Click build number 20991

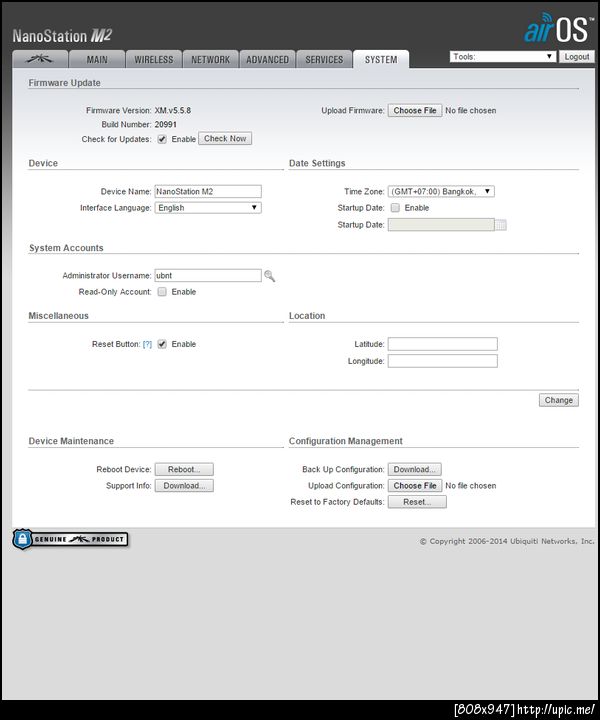point(166,124)
